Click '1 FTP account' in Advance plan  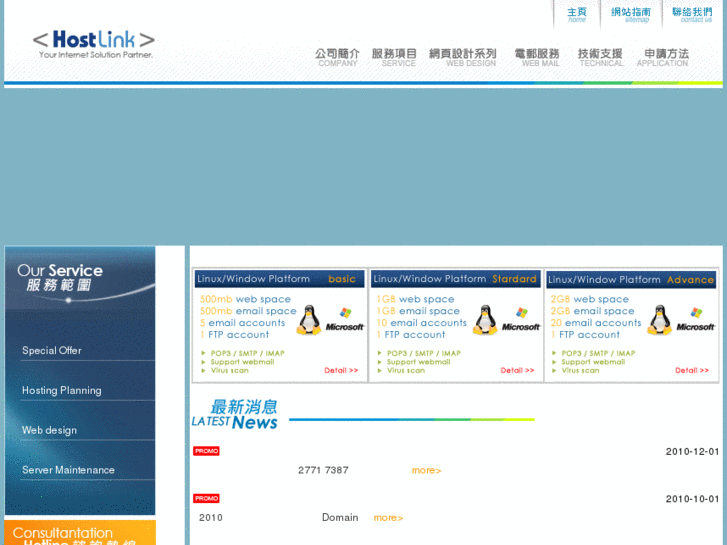(x=585, y=335)
